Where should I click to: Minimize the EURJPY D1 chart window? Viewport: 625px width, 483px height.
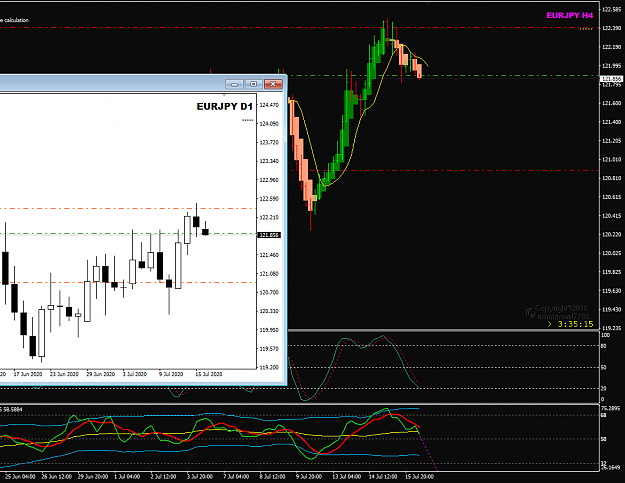pos(234,84)
